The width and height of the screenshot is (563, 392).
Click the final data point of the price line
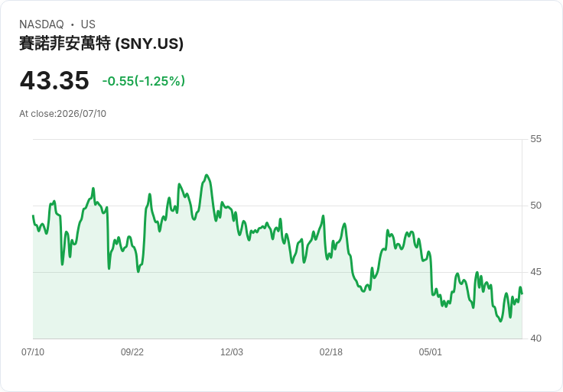(522, 293)
